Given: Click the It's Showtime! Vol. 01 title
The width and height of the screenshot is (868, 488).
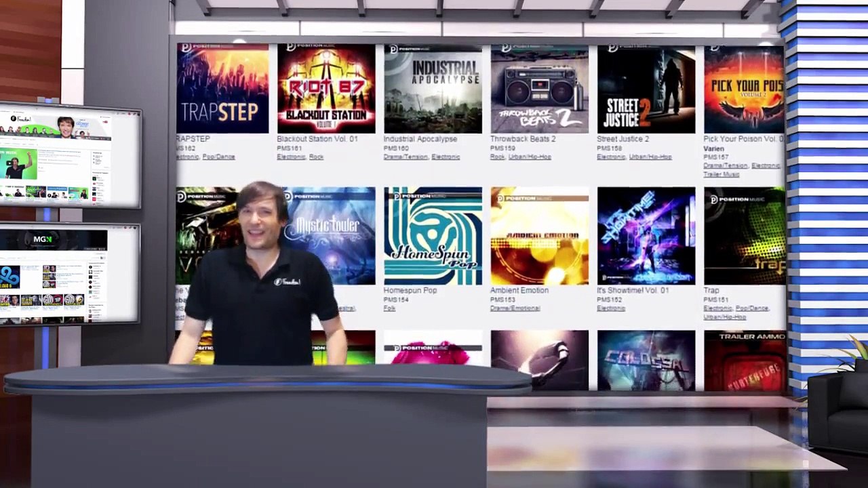Looking at the screenshot, I should point(633,290).
